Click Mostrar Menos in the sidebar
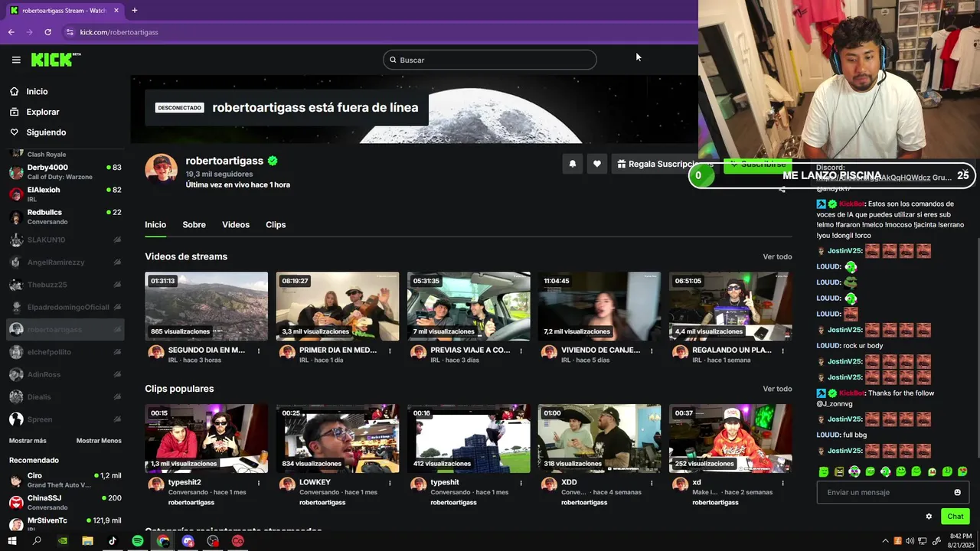This screenshot has height=551, width=980. click(x=99, y=441)
